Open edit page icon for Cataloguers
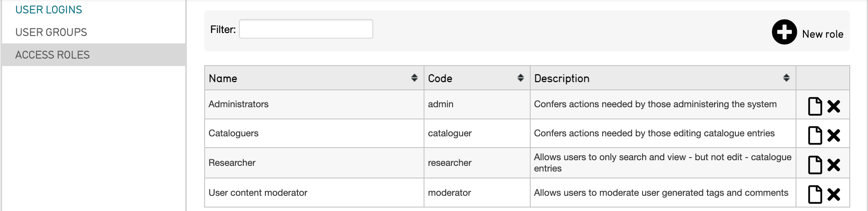This screenshot has width=868, height=211. [815, 135]
